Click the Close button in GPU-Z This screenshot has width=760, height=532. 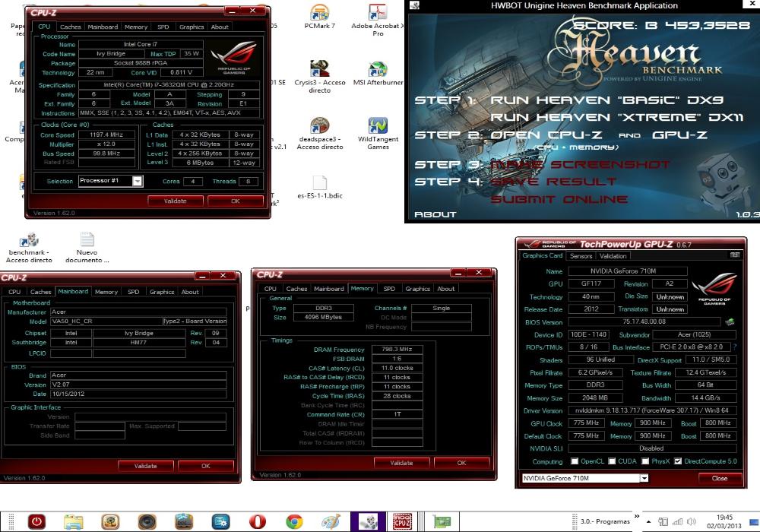click(x=720, y=478)
